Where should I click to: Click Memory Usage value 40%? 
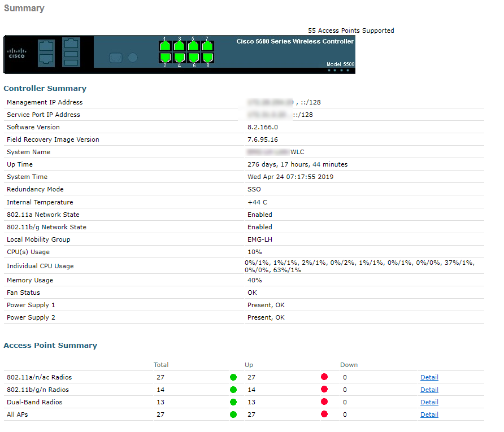(255, 281)
